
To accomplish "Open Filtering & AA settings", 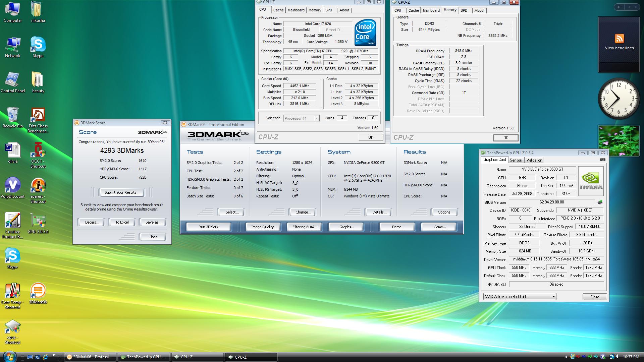I will 305,227.
